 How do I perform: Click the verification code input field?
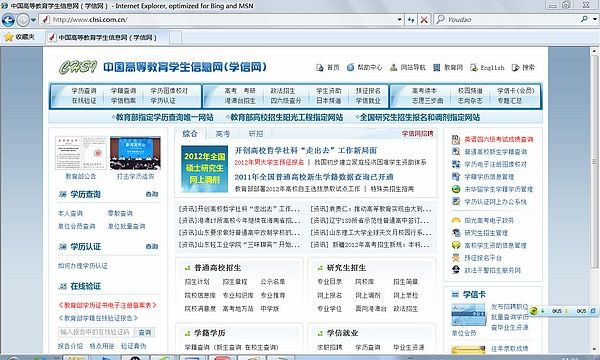[96, 332]
